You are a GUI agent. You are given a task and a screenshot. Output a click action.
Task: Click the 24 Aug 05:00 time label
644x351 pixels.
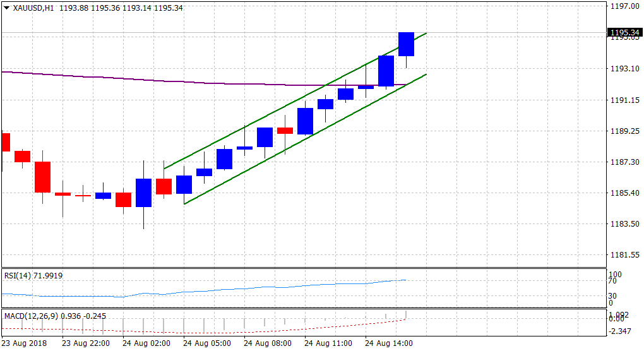(x=206, y=343)
